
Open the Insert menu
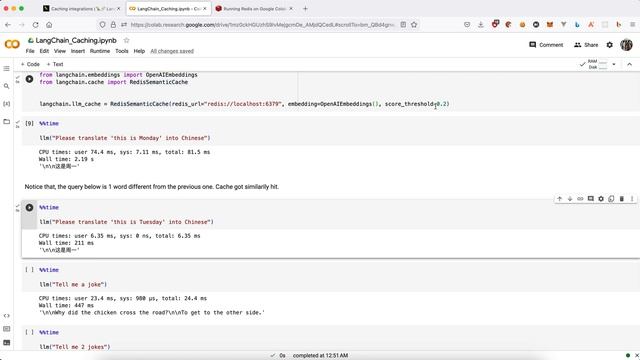(x=78, y=51)
